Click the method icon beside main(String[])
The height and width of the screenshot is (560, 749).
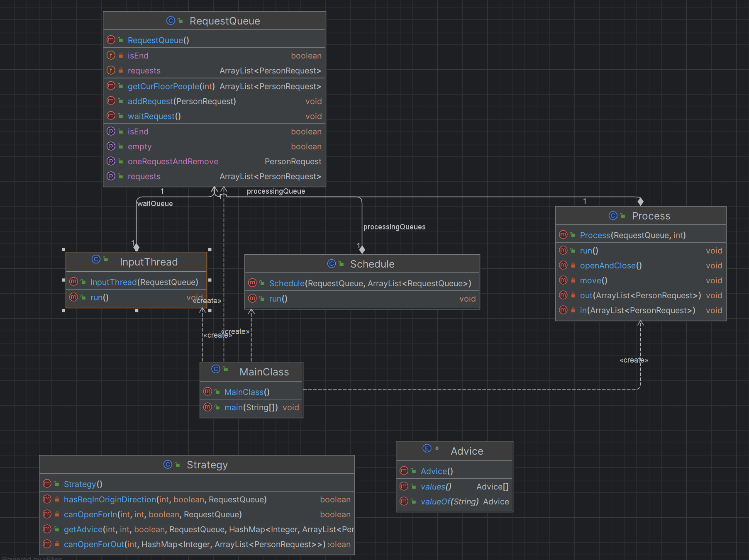(207, 407)
